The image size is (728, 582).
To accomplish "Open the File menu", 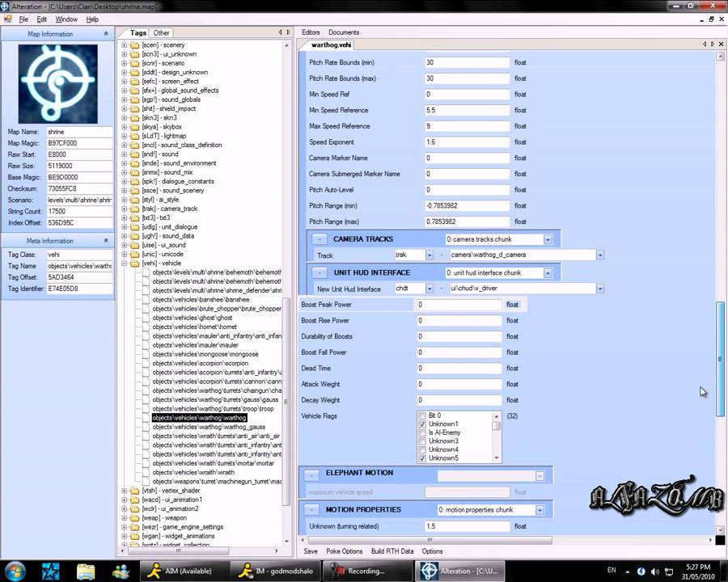I will pos(23,19).
